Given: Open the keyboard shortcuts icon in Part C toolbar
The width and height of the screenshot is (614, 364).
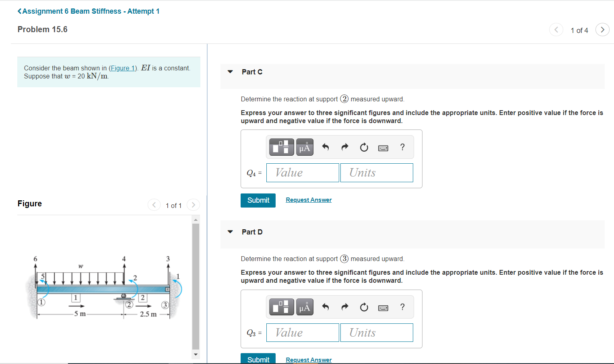Looking at the screenshot, I should pos(383,148).
